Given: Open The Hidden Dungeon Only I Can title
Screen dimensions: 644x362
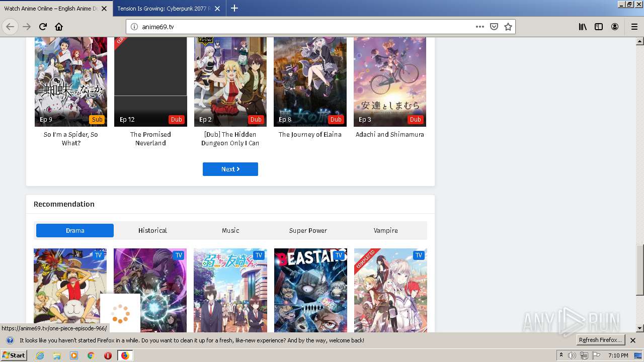Looking at the screenshot, I should 230,139.
